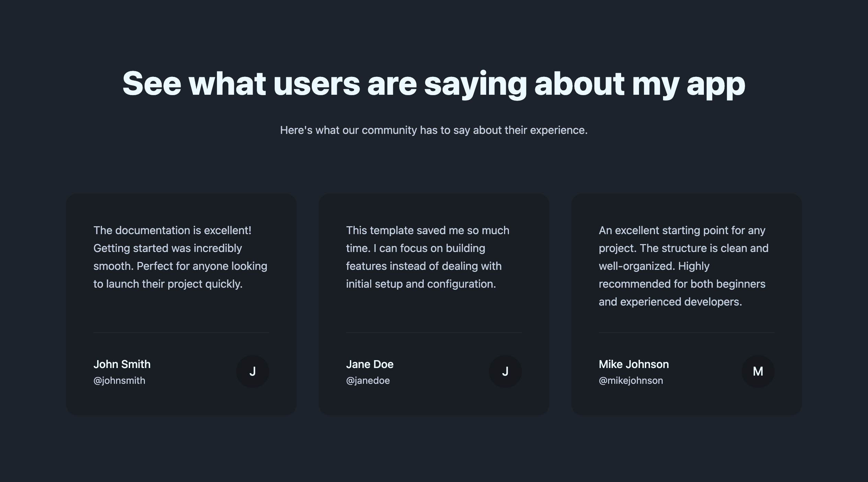Click the Mike Johnson author name
Screen dimensions: 868x482
633,364
